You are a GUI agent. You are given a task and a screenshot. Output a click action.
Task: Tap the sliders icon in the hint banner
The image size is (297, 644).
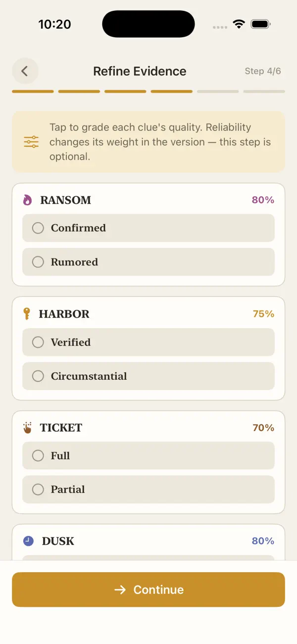click(x=31, y=142)
